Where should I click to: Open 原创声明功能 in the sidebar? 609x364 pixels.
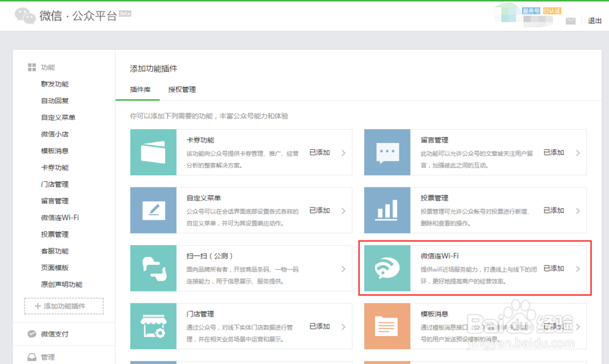point(62,284)
